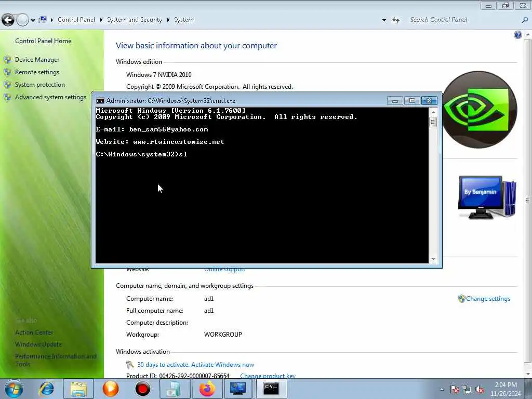Viewport: 532px width, 399px height.
Task: Open Advanced system settings link
Action: tap(50, 97)
